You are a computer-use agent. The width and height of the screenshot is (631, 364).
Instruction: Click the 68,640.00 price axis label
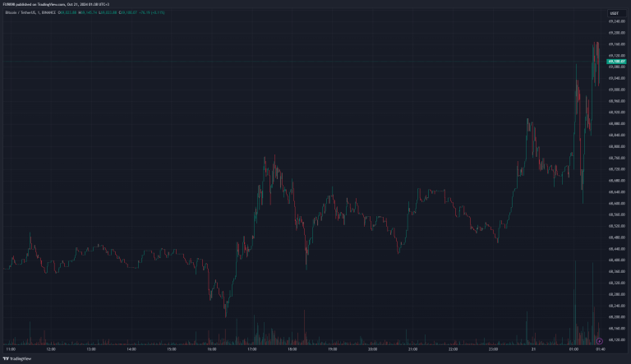coord(615,191)
